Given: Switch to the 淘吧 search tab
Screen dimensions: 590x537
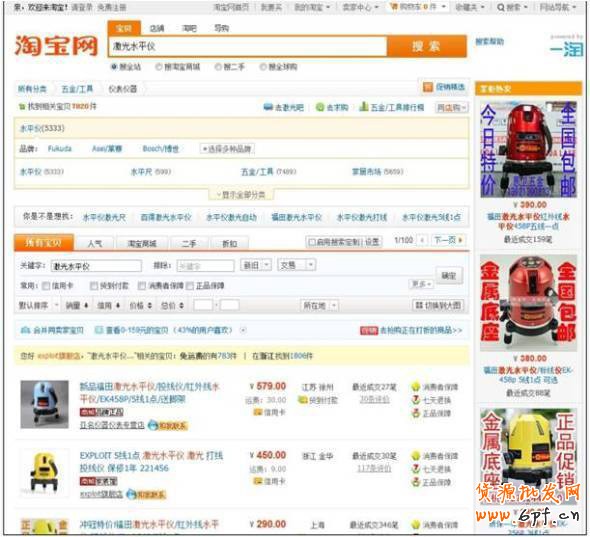Looking at the screenshot, I should click(x=189, y=28).
